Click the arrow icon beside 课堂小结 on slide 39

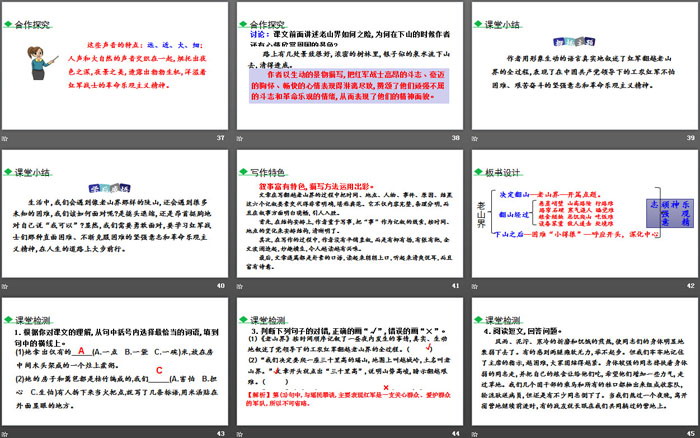[475, 20]
